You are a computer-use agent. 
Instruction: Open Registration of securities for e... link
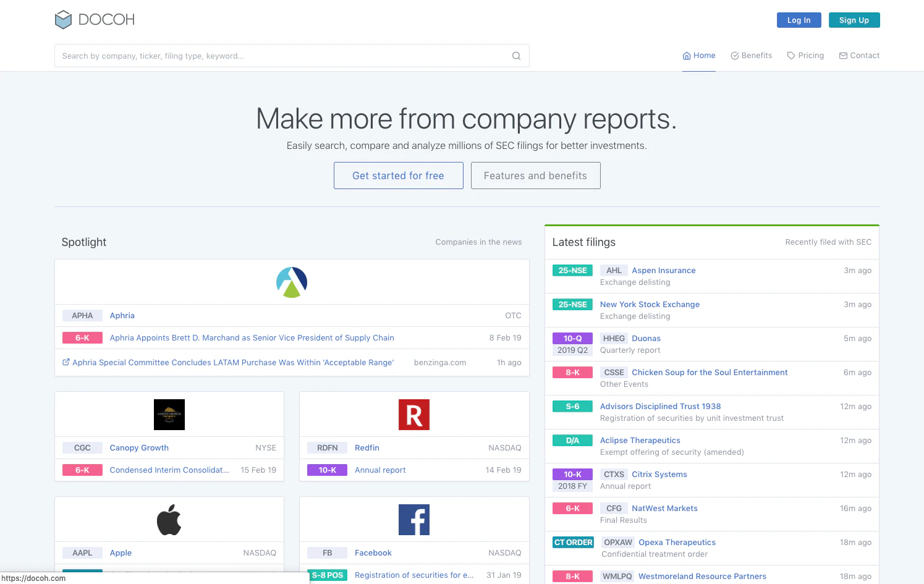tap(414, 575)
